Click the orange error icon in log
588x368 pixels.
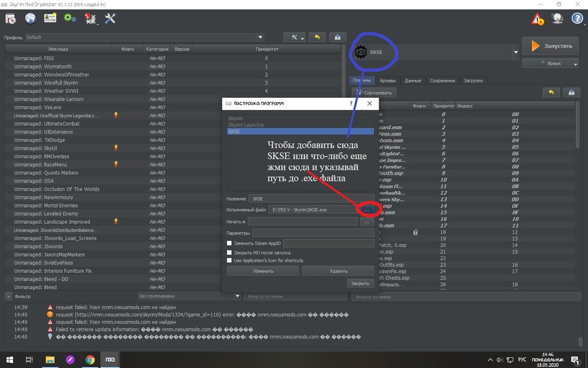[50, 314]
